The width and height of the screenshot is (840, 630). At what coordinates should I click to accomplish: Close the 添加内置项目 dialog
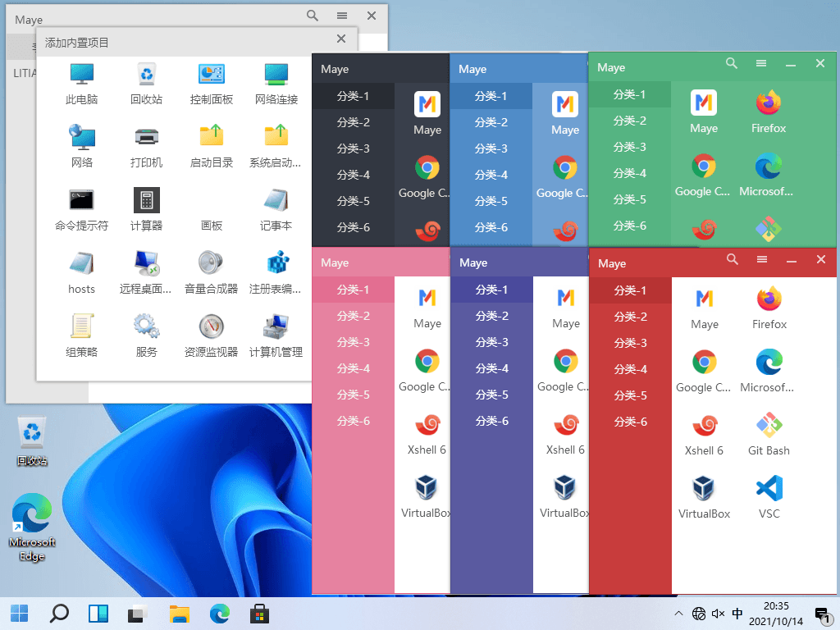(x=341, y=39)
